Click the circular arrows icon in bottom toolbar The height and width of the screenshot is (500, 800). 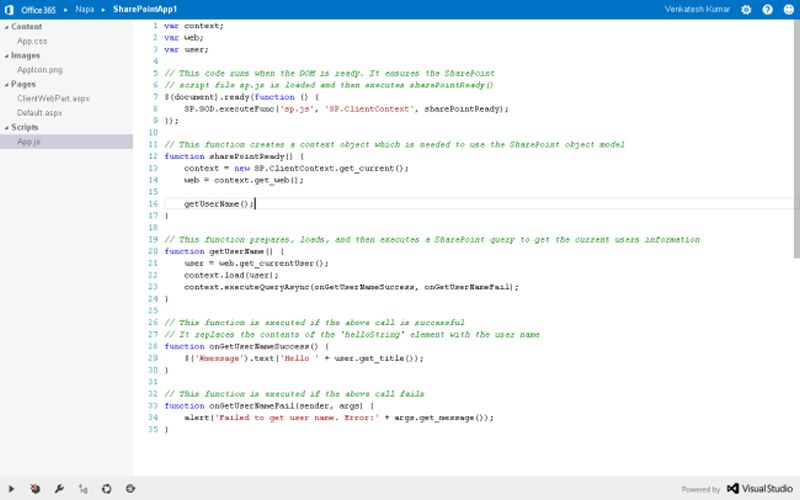coord(107,489)
